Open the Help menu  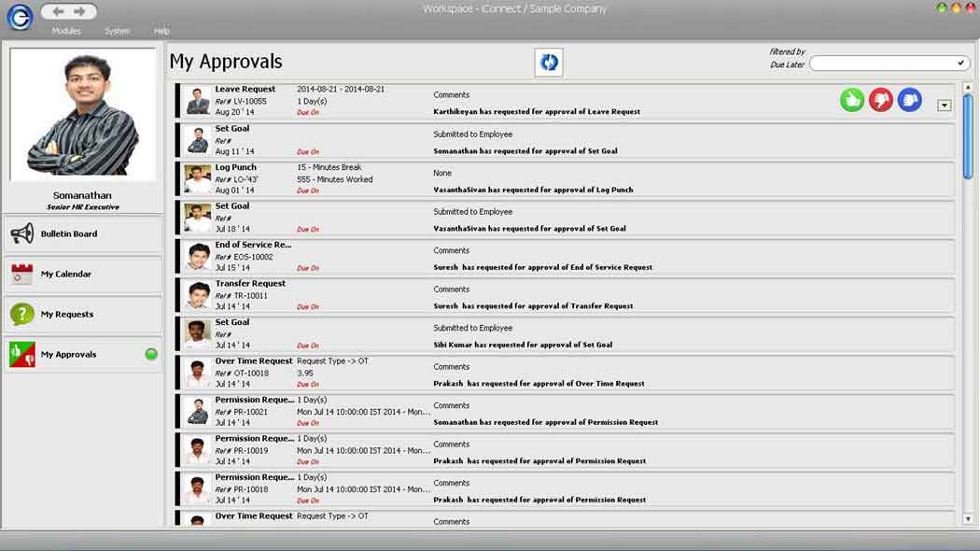pos(161,31)
